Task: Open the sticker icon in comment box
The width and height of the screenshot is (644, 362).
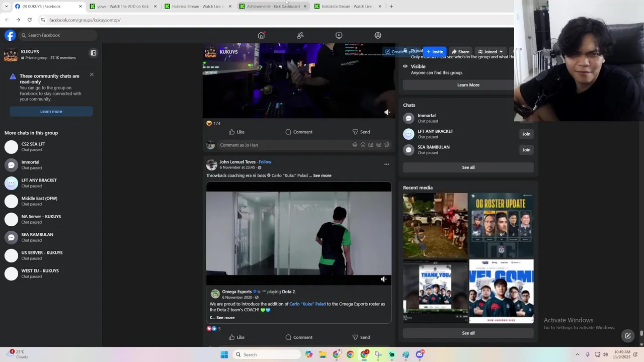Action: 387,145
